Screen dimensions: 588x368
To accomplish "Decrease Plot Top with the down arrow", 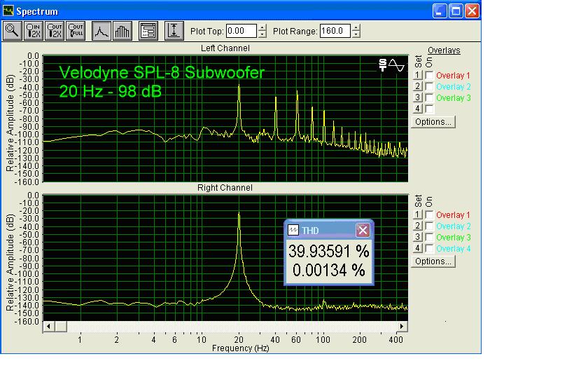I will tap(262, 34).
